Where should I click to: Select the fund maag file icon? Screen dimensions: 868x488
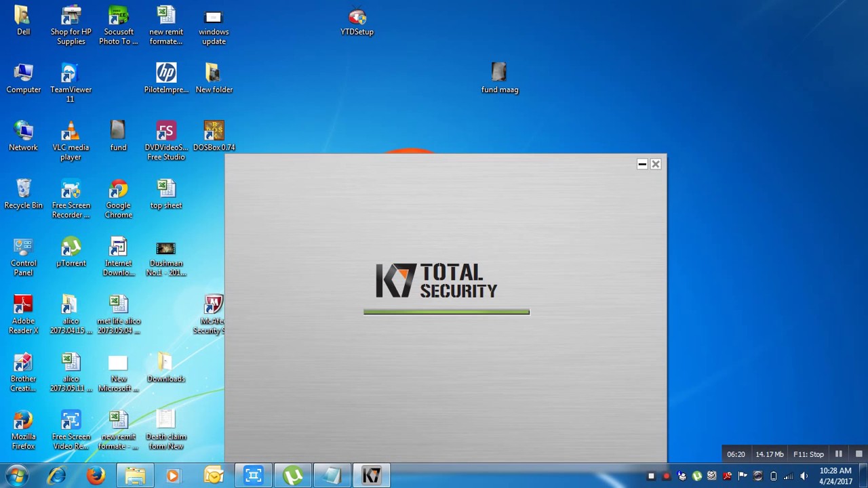point(499,79)
